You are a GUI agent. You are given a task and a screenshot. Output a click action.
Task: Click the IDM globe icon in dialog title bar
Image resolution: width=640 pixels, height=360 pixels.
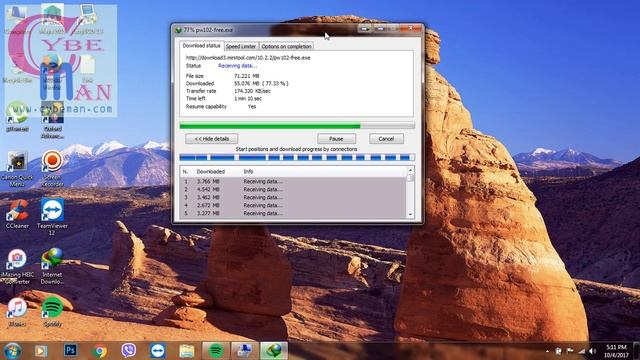[178, 30]
